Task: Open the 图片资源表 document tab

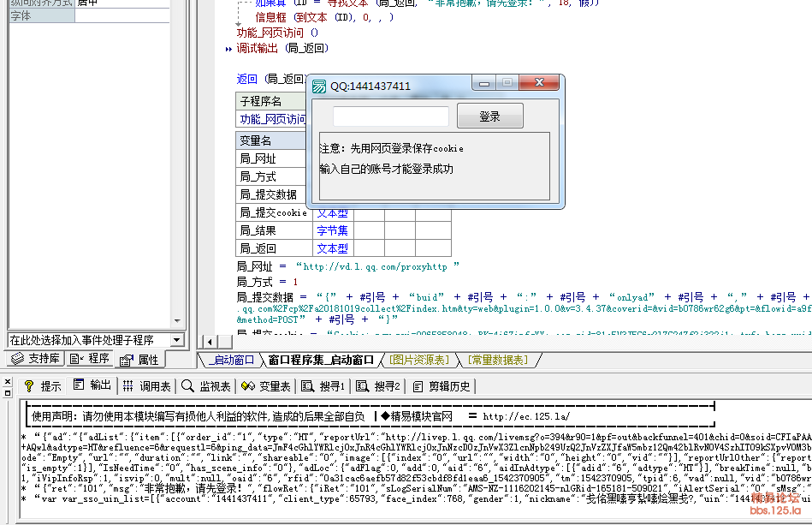Action: [x=418, y=360]
